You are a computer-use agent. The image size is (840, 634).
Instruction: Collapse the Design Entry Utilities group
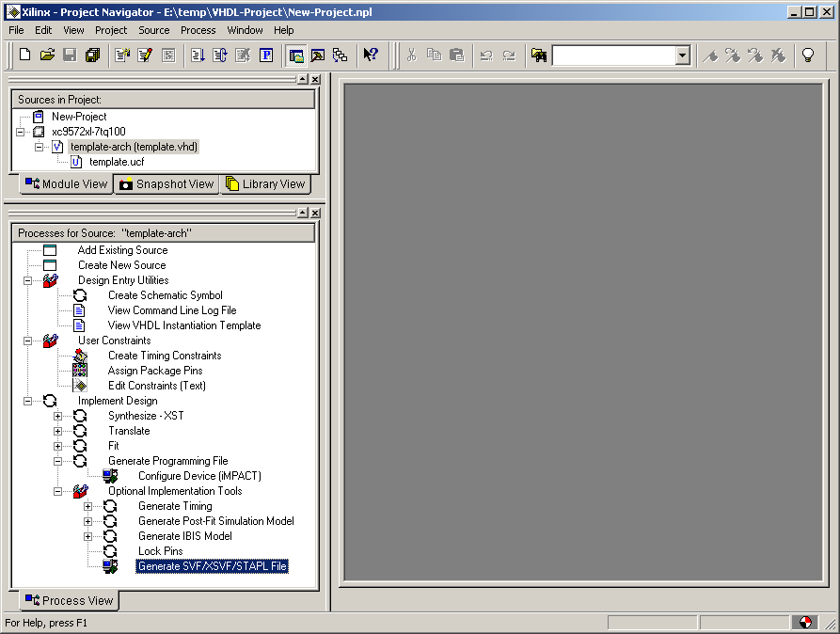tap(27, 280)
